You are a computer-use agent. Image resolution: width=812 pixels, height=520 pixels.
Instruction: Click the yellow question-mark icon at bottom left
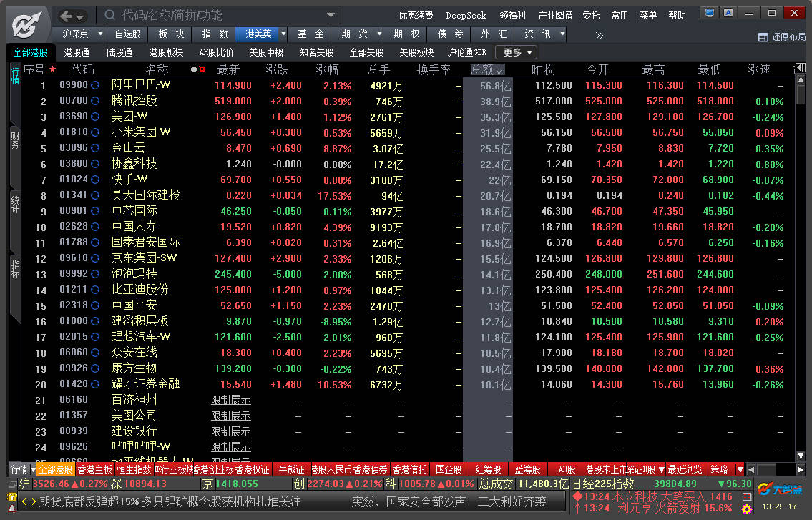tap(12, 496)
